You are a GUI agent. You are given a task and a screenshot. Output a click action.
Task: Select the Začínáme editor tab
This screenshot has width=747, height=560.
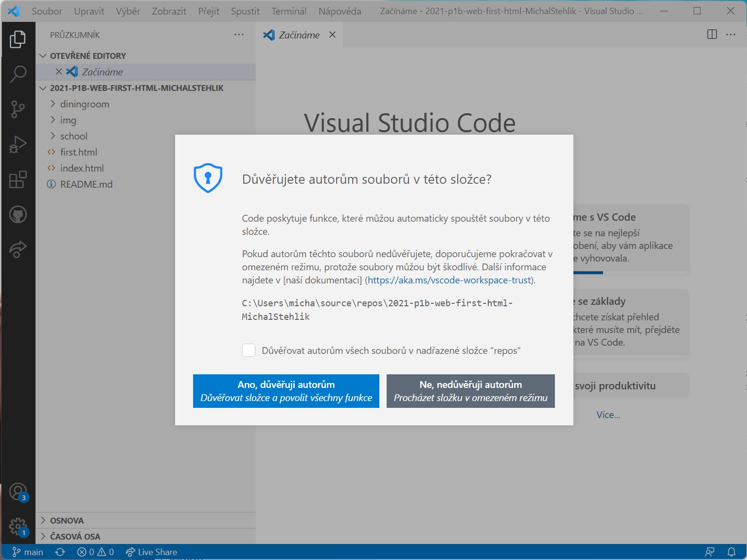click(x=299, y=35)
